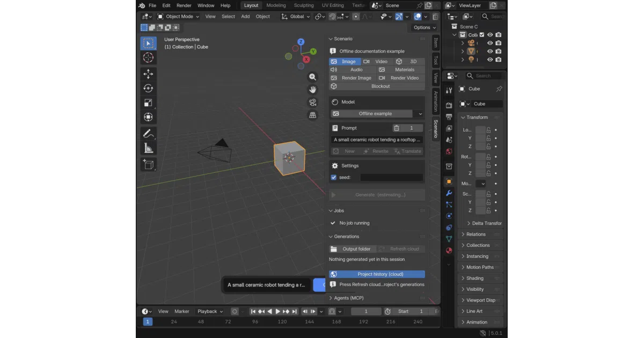Viewport: 644px width, 338px height.
Task: Toggle the seed checkbox
Action: coord(334,178)
